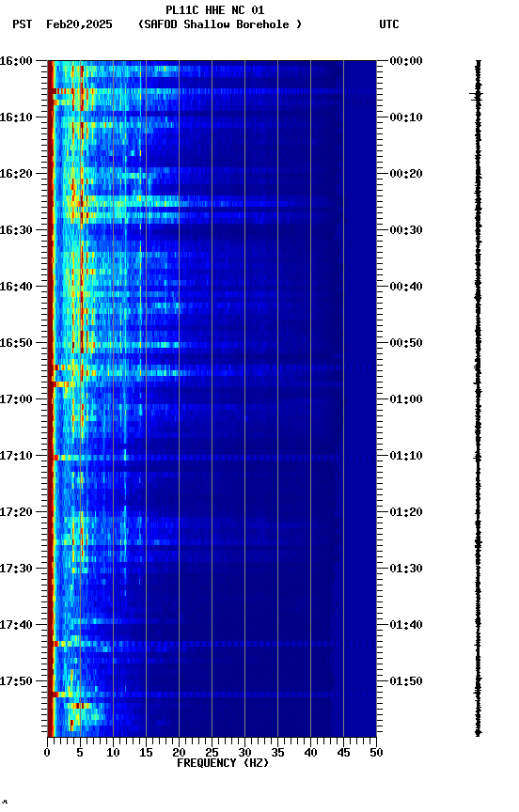Click the 01:20 UTC time label

point(406,512)
